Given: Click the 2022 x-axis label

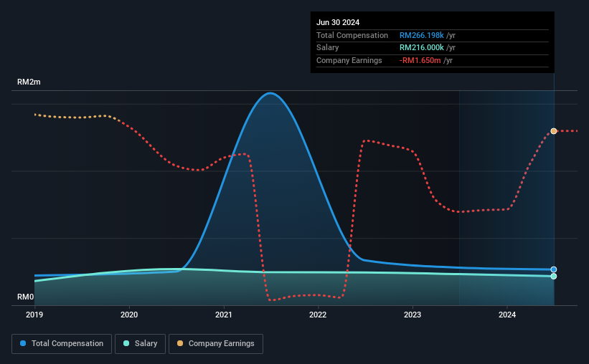Looking at the screenshot, I should pyautogui.click(x=318, y=315).
